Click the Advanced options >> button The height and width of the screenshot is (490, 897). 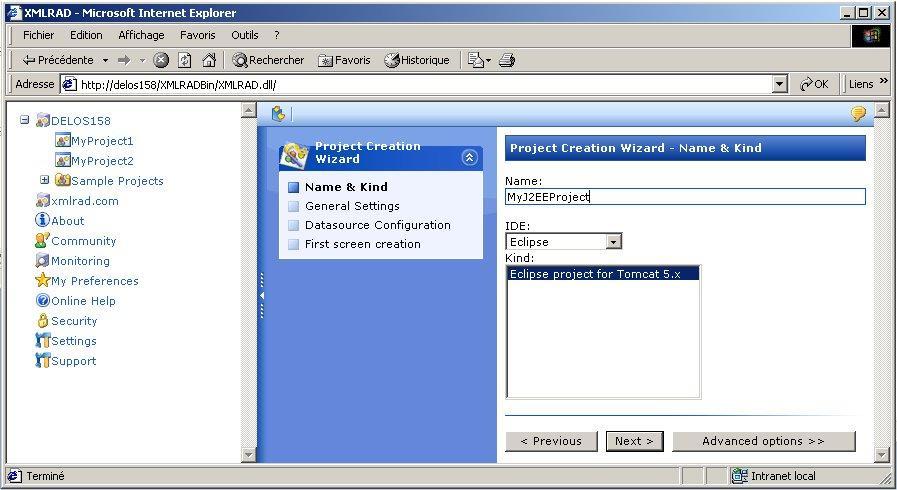(763, 441)
